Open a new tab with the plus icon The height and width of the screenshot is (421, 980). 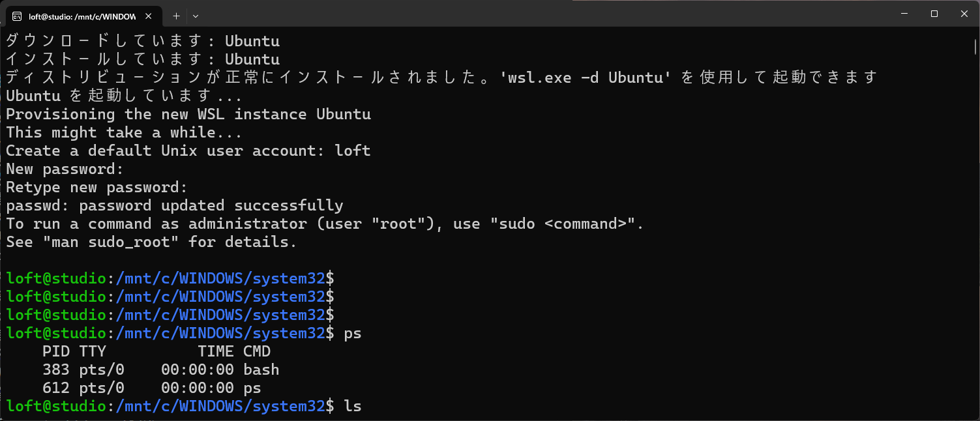pos(176,16)
